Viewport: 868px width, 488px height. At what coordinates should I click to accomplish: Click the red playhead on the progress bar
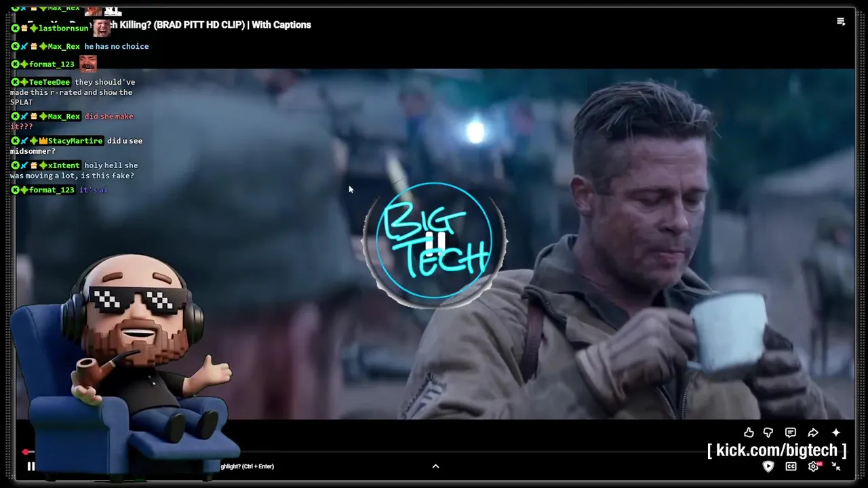pos(26,451)
